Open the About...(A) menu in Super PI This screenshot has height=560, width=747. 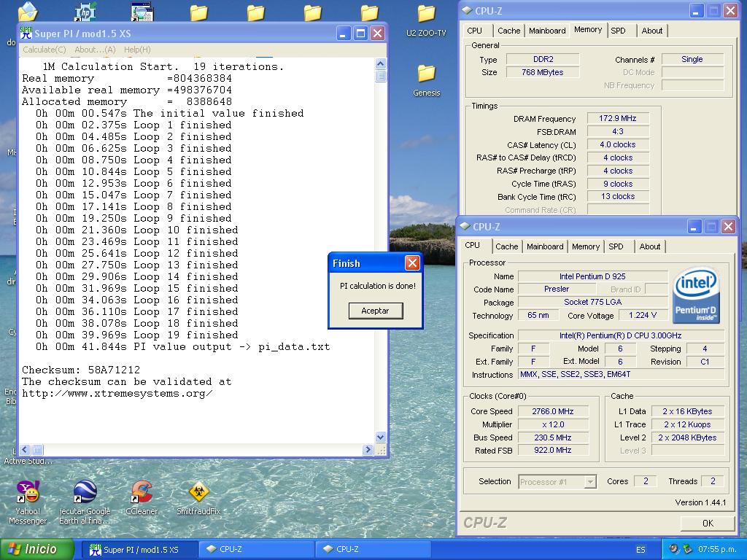(95, 50)
